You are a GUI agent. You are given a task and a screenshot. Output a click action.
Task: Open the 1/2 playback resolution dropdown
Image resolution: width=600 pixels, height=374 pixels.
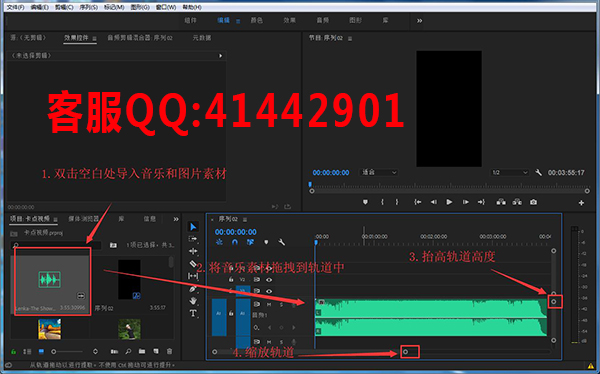coord(510,173)
